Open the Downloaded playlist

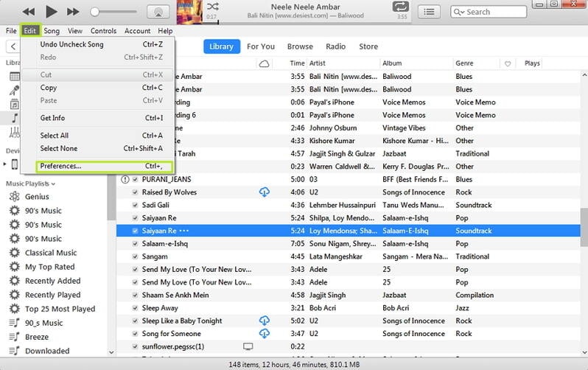click(47, 352)
